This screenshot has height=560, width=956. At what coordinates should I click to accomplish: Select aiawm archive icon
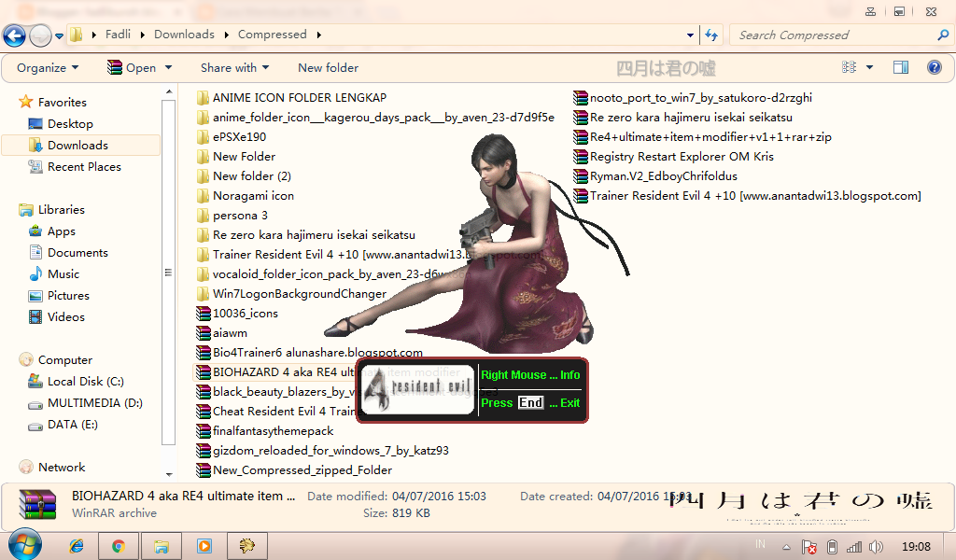[x=203, y=332]
